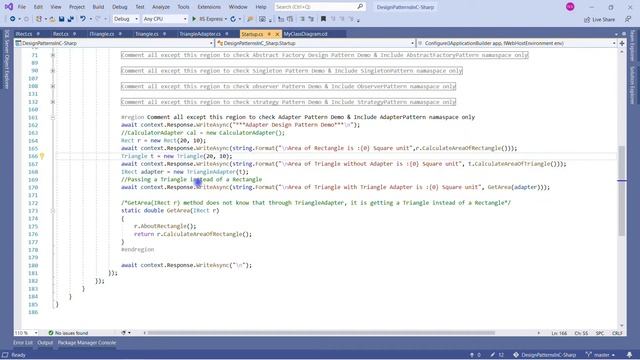
Task: Click the code cleanup broom icon
Action: click(123, 333)
